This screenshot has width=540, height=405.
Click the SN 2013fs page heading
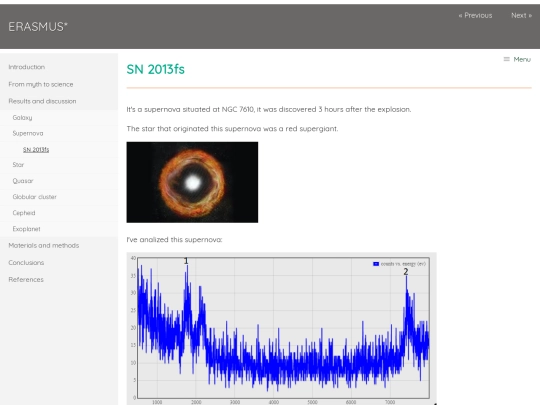155,69
